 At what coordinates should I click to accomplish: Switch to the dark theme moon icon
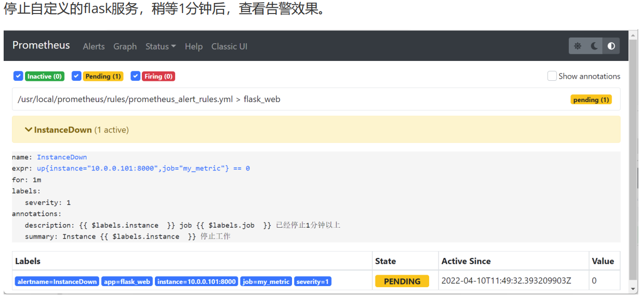click(x=594, y=46)
